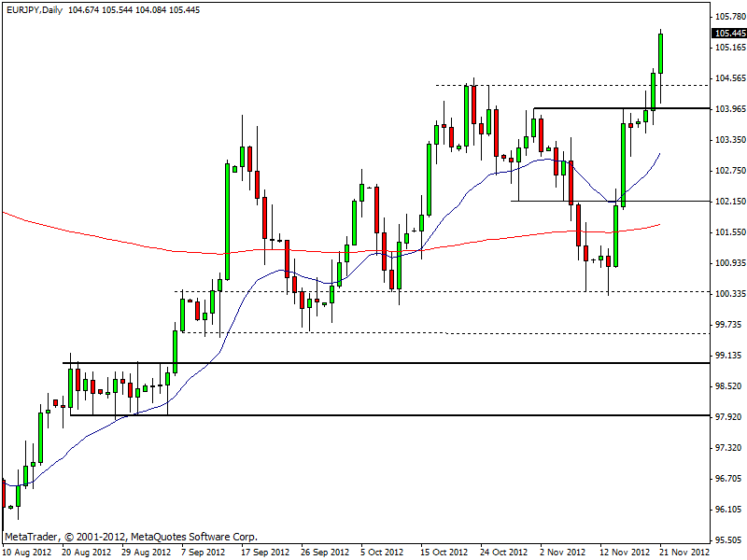Click the 10 Aug 2012 date label

(26, 551)
